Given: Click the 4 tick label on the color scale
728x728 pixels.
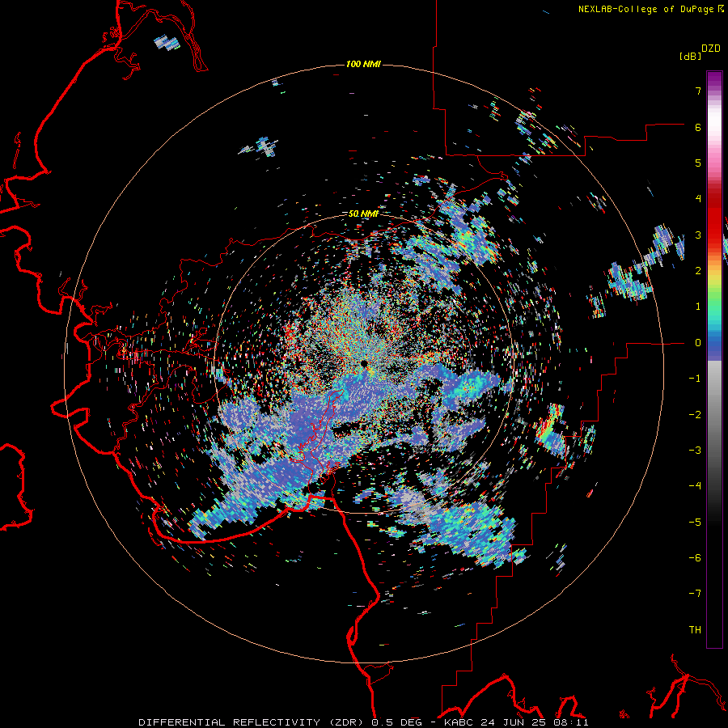Looking at the screenshot, I should coord(698,199).
